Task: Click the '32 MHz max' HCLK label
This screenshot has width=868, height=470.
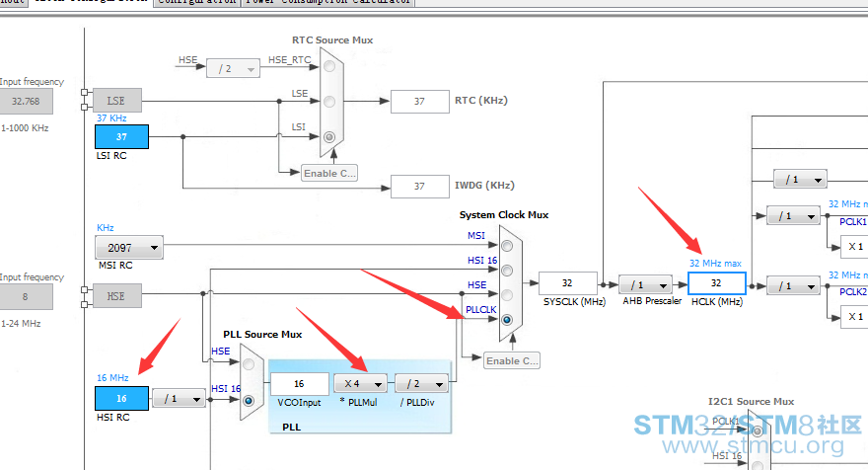Action: click(x=715, y=264)
